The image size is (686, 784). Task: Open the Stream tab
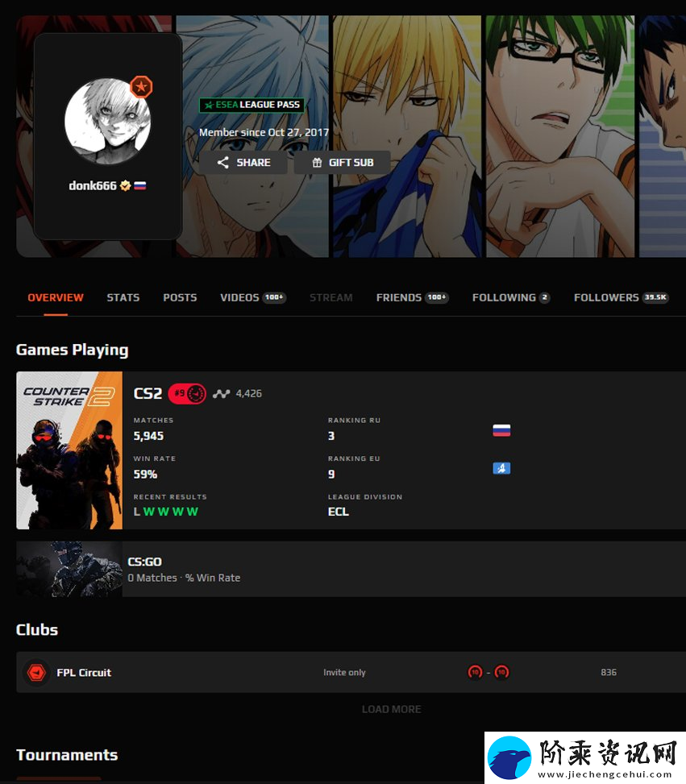[331, 297]
